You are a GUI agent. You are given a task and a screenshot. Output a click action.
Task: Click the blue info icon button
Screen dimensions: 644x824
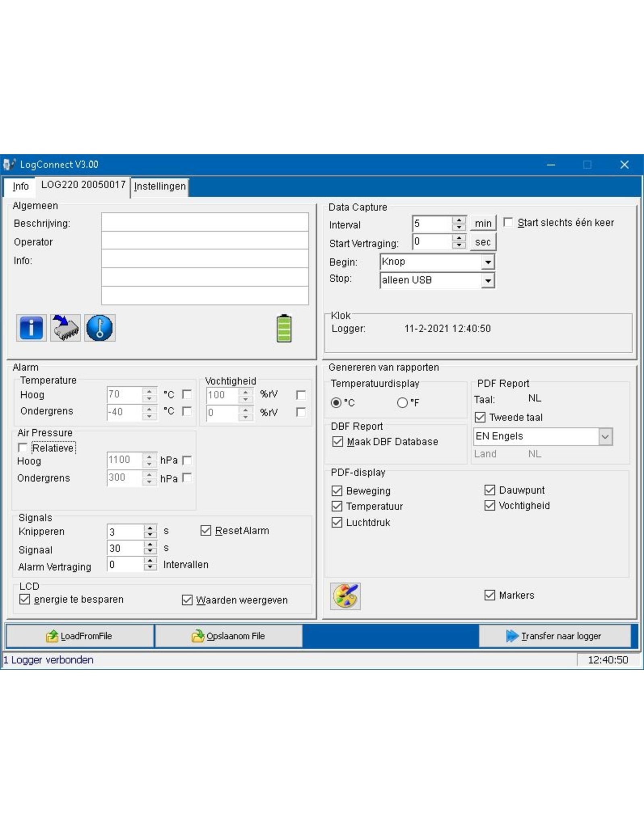[x=31, y=328]
